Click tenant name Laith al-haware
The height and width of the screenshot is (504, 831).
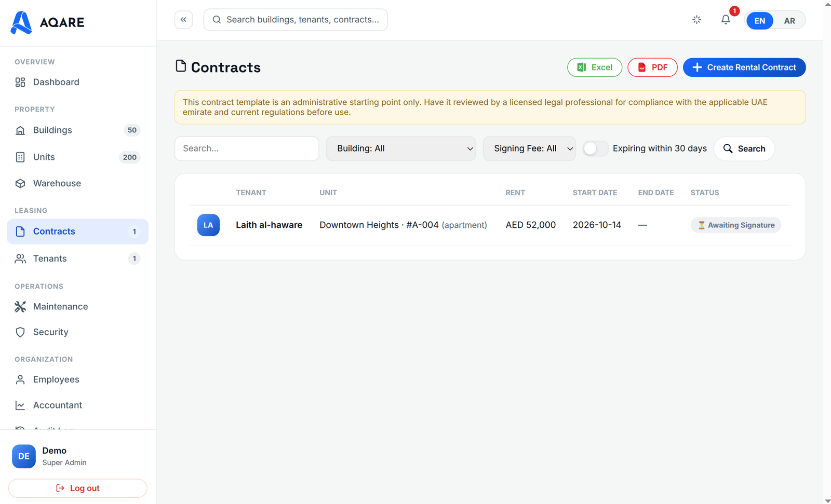tap(269, 225)
